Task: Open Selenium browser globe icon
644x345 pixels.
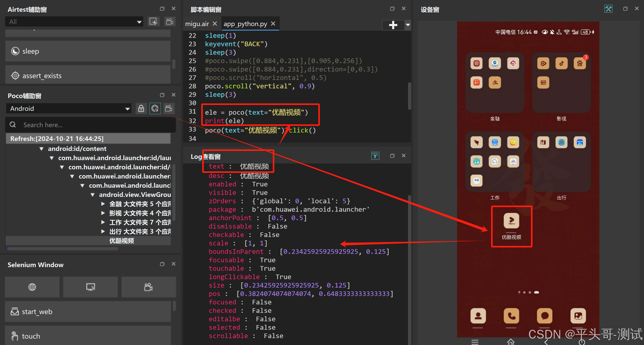Action: click(32, 287)
